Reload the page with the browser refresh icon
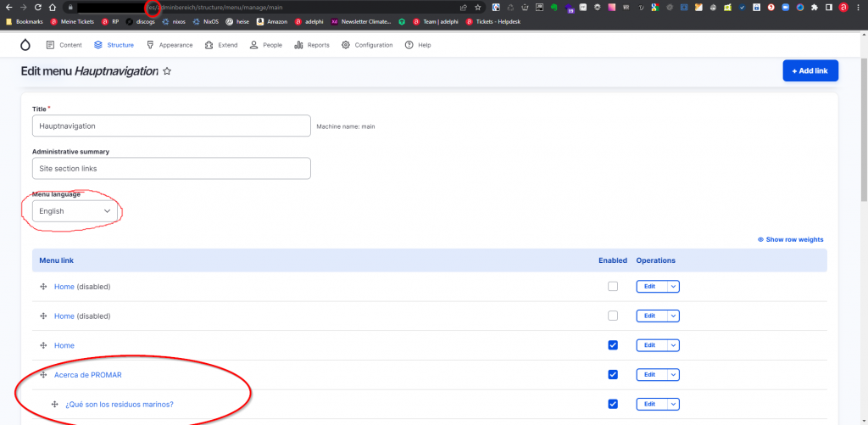Image resolution: width=868 pixels, height=425 pixels. [x=37, y=7]
